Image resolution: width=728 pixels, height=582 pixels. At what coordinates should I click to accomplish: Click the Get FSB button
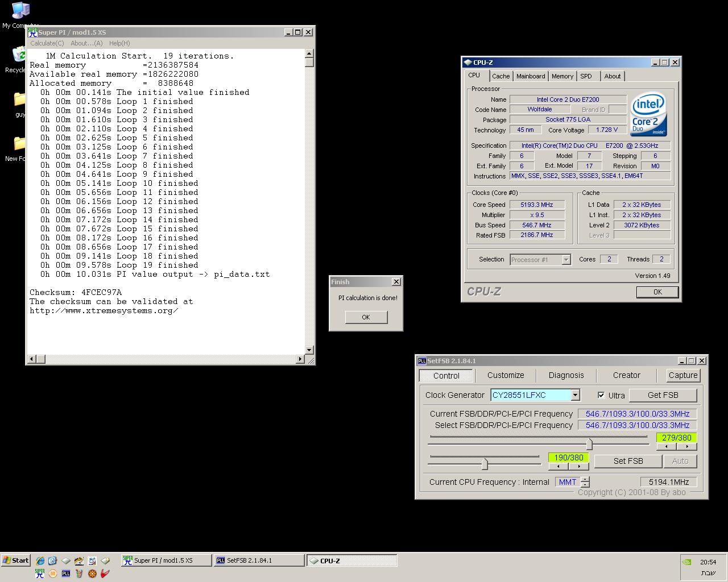663,395
